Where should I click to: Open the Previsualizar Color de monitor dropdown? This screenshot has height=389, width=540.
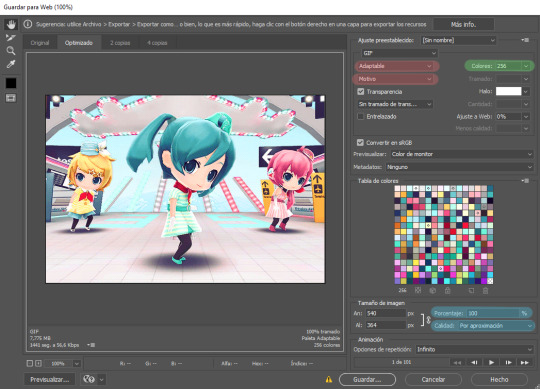pos(461,154)
